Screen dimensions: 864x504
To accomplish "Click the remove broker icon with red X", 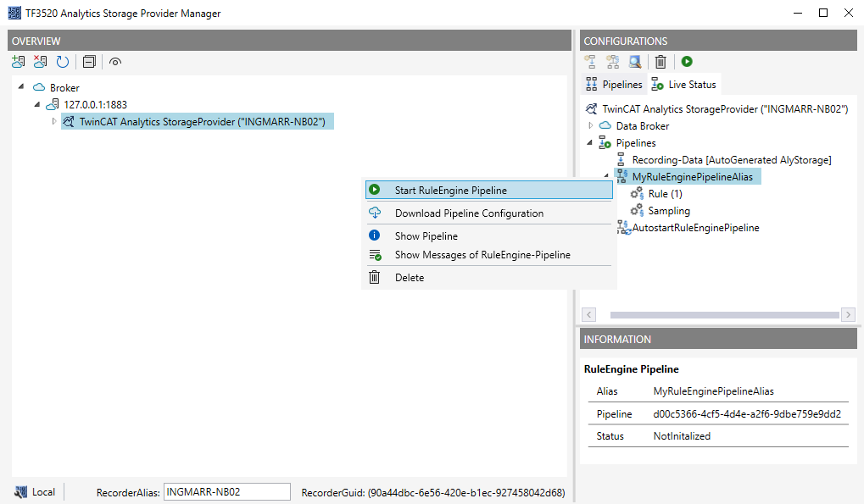I will pos(40,62).
